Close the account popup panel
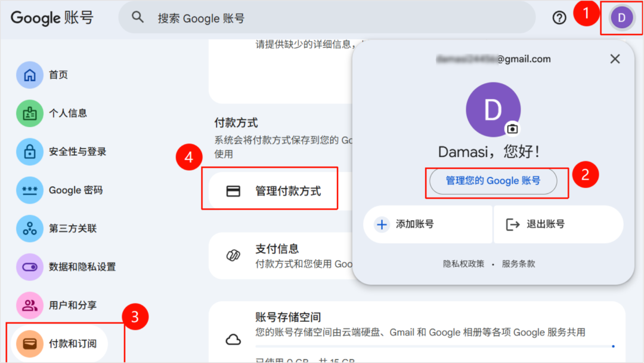This screenshot has height=363, width=644. click(x=615, y=59)
